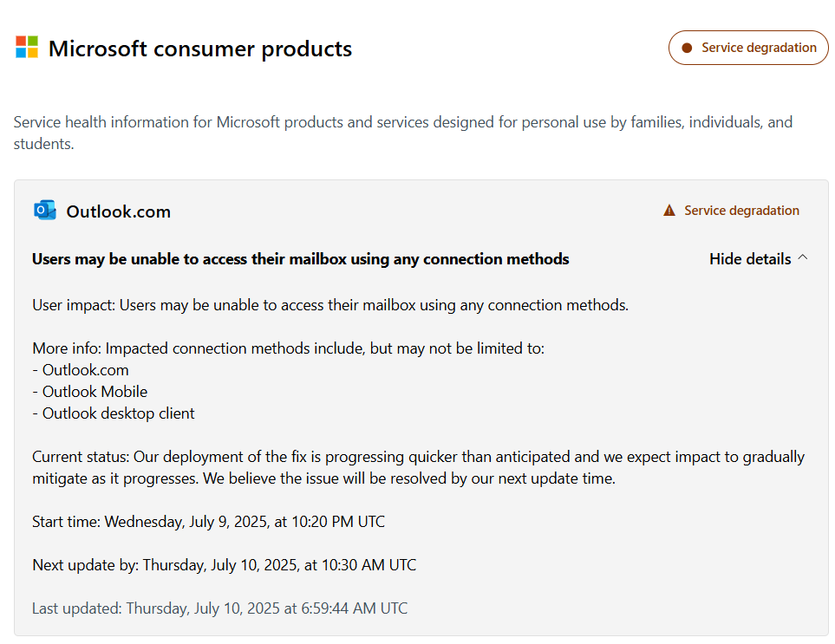Click the Service degradation badge at top right

[x=747, y=48]
